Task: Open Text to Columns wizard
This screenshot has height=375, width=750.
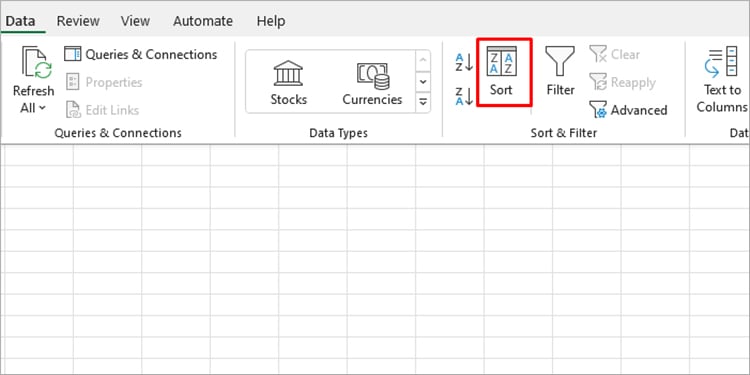Action: (x=721, y=80)
